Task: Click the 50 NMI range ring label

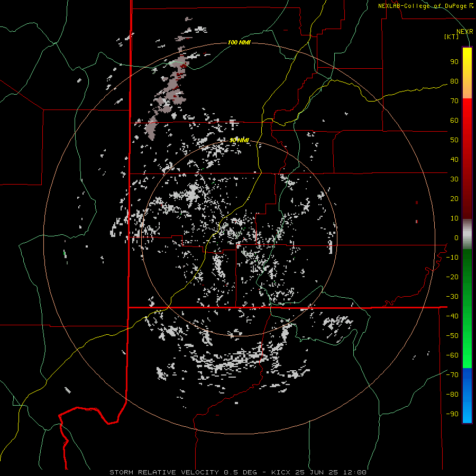Action: click(239, 140)
